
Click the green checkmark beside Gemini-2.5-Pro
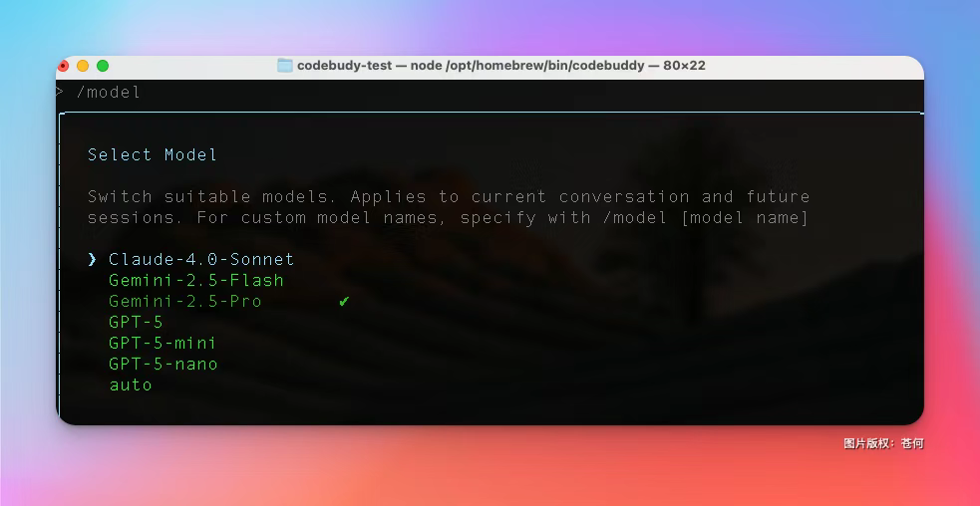[344, 301]
